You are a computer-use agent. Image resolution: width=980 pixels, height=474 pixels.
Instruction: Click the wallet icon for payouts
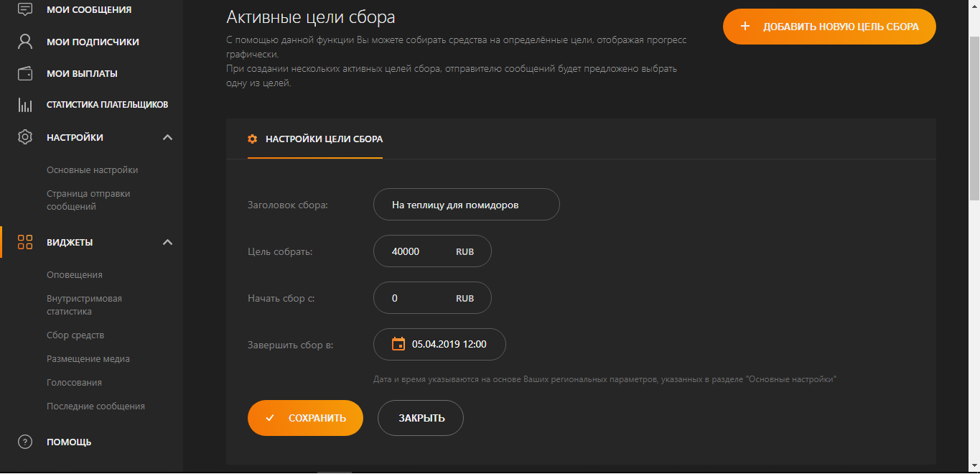pyautogui.click(x=25, y=73)
